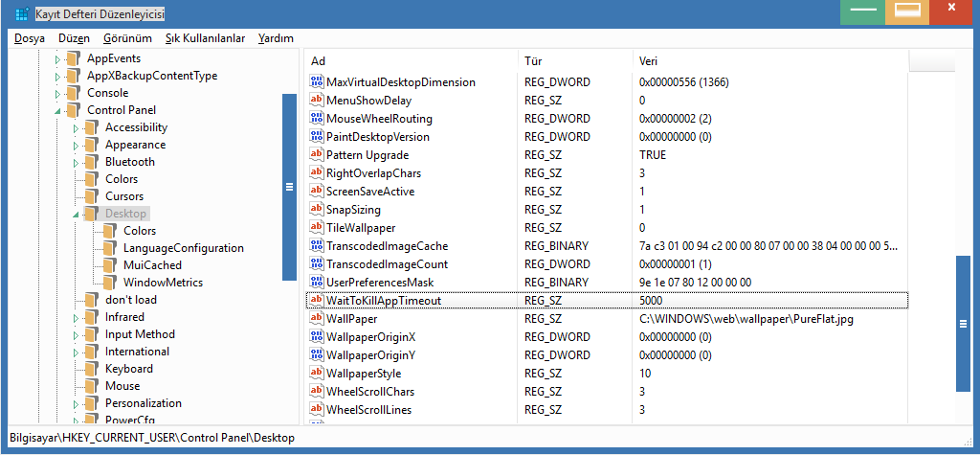
Task: Expand the Infrared tree node
Action: [x=77, y=318]
